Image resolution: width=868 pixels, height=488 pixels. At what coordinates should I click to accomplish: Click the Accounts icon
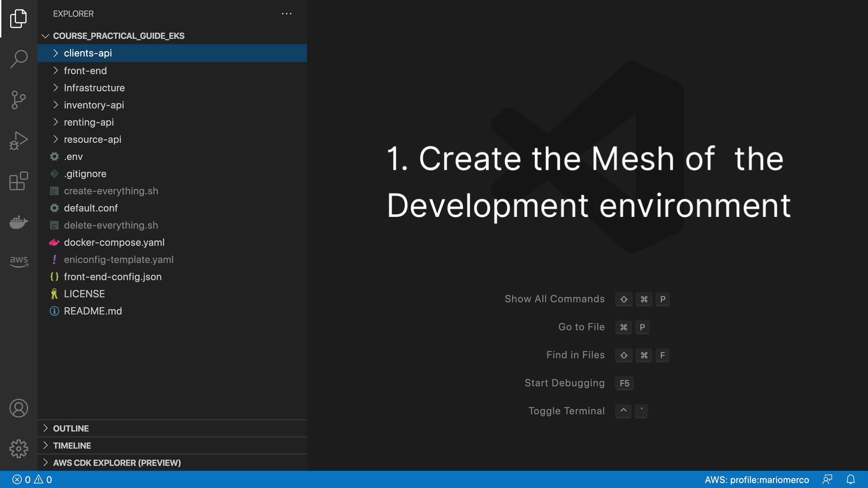[19, 408]
